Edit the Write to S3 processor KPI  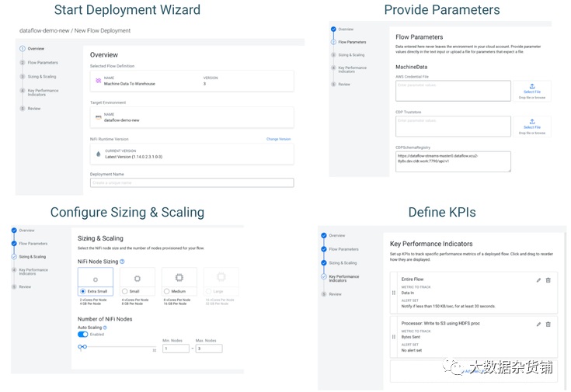pyautogui.click(x=538, y=324)
